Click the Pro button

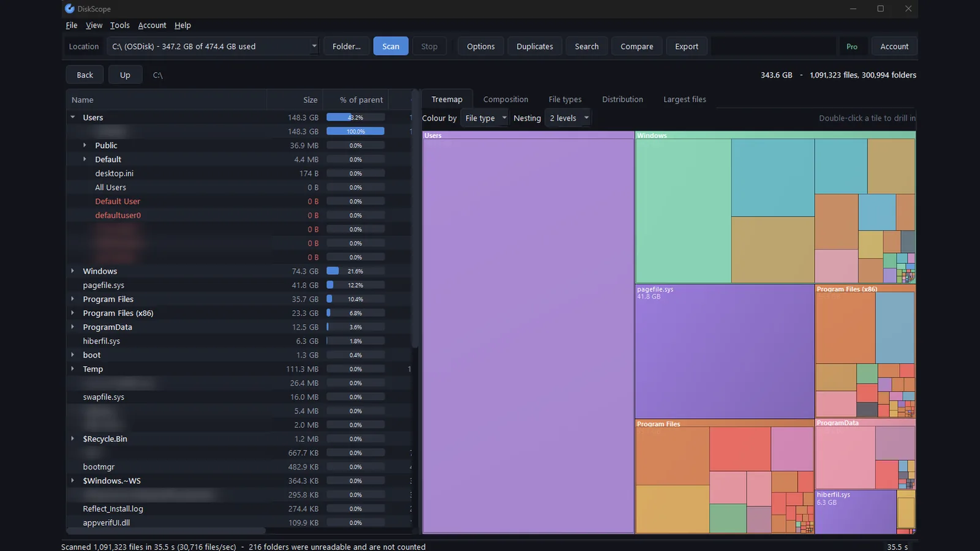(852, 47)
